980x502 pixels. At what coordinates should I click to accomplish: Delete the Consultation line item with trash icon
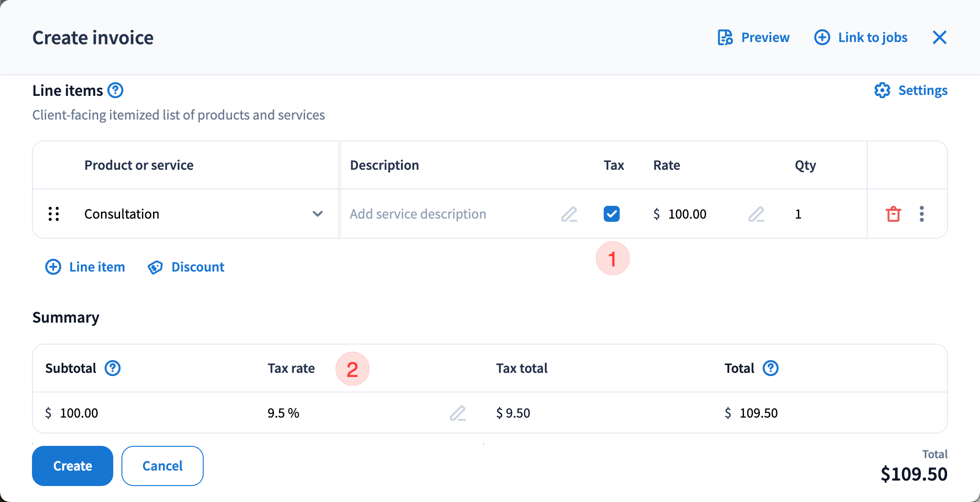coord(893,214)
